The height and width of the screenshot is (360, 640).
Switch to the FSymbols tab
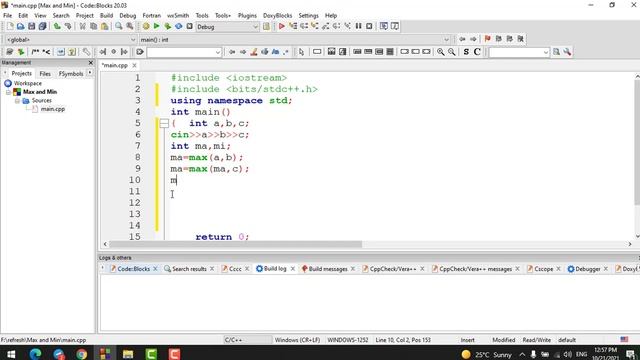coord(71,74)
